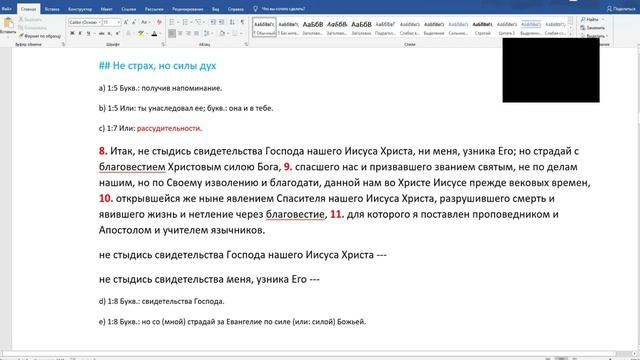Toggle show paragraph marks (¶)

coord(242,22)
